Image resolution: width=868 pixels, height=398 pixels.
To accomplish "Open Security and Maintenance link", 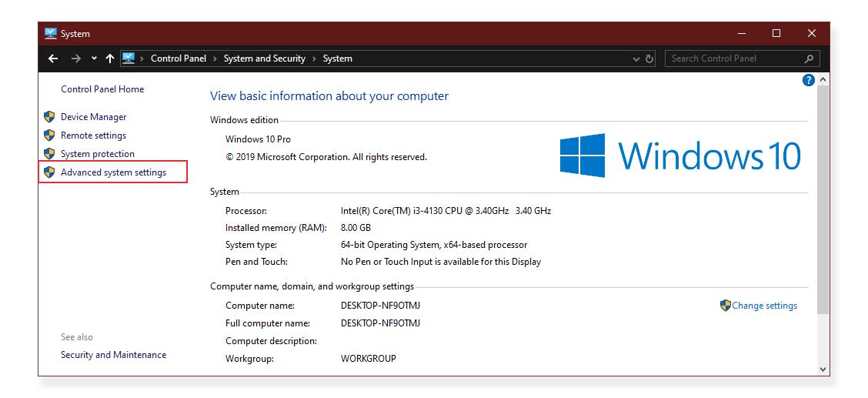I will click(x=113, y=355).
